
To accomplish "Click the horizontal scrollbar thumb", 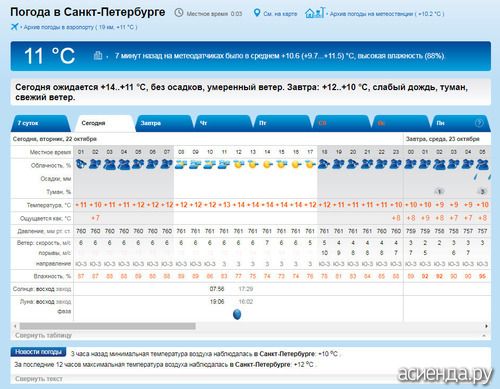I will pyautogui.click(x=108, y=326).
